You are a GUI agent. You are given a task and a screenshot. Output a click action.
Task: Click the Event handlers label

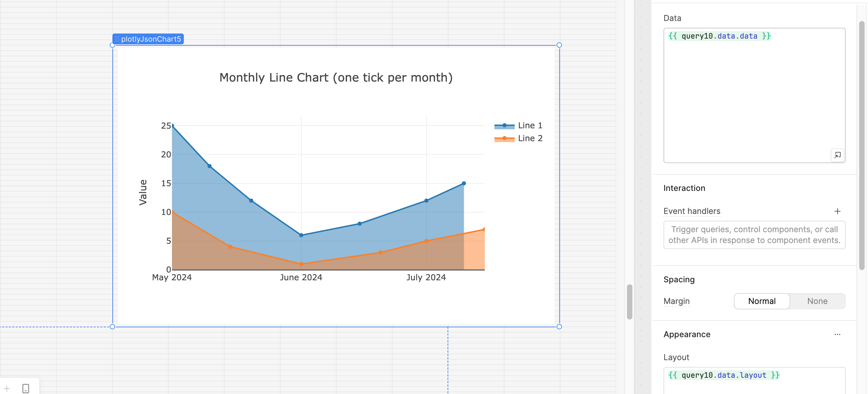pos(692,211)
